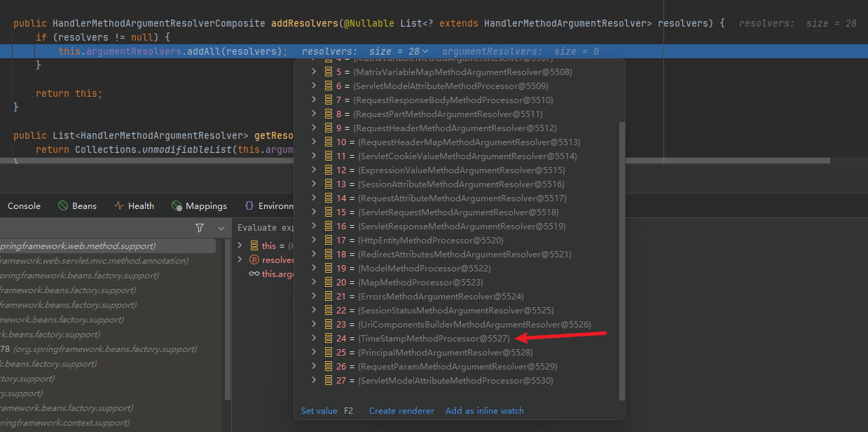The image size is (868, 432).
Task: Expand element 24 TimeStampMethodProcessor node
Action: point(315,339)
